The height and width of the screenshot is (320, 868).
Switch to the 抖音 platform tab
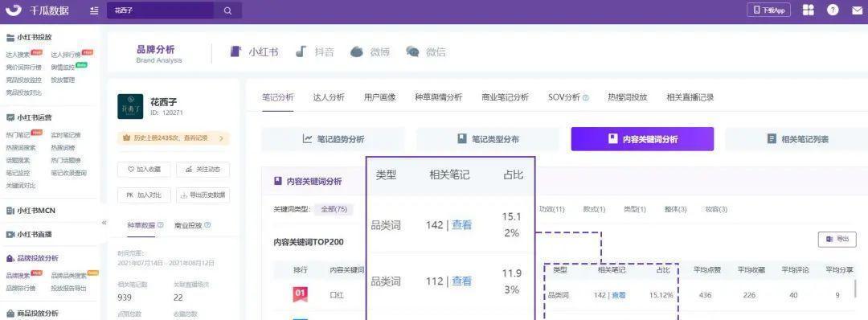pyautogui.click(x=314, y=52)
